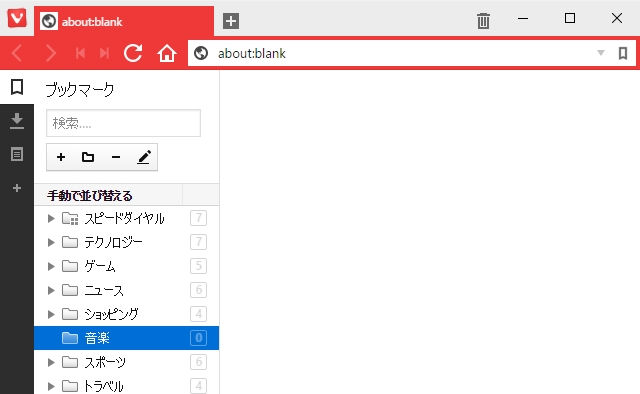This screenshot has width=640, height=394.
Task: Go forward to next page
Action: pyautogui.click(x=51, y=53)
